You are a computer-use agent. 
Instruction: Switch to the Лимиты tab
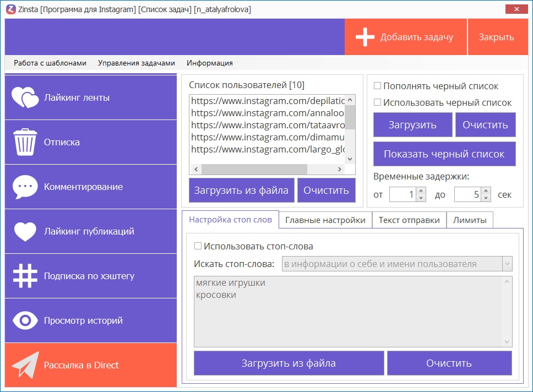(470, 220)
